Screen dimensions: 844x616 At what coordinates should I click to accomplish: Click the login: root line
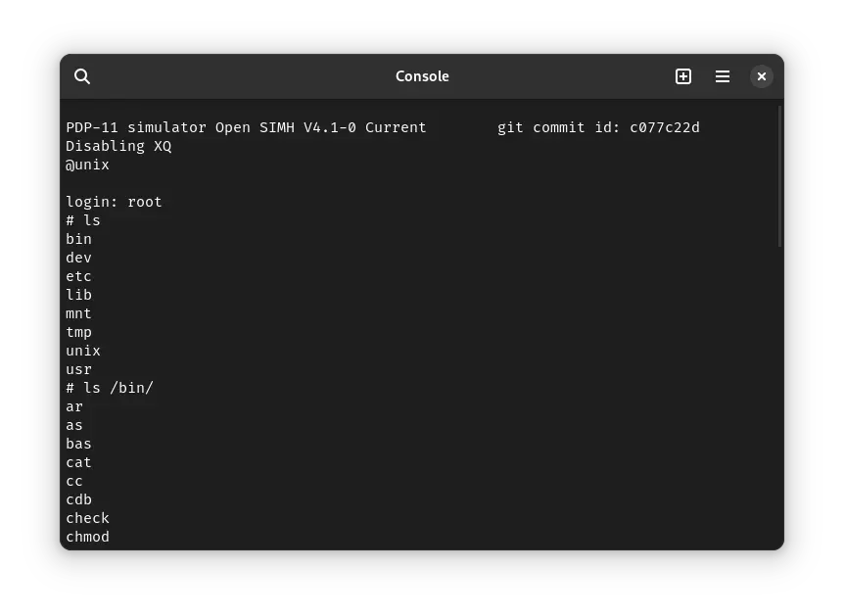pos(114,202)
